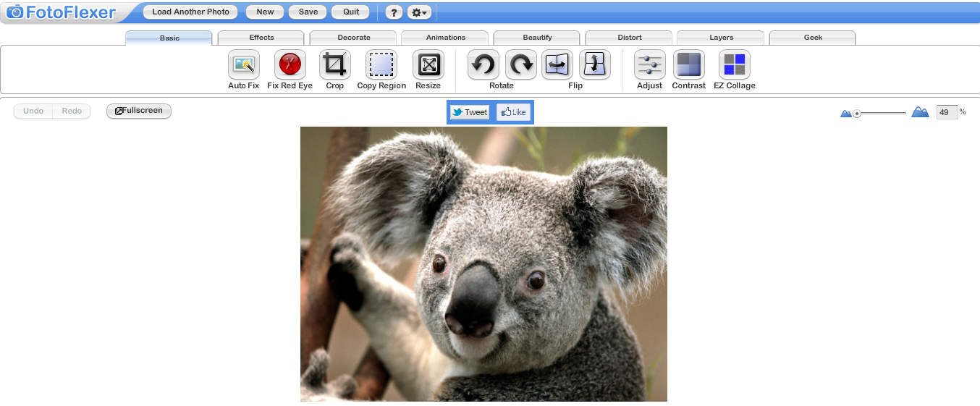Rotate the photo counter-clockwise
980x406 pixels.
(483, 64)
